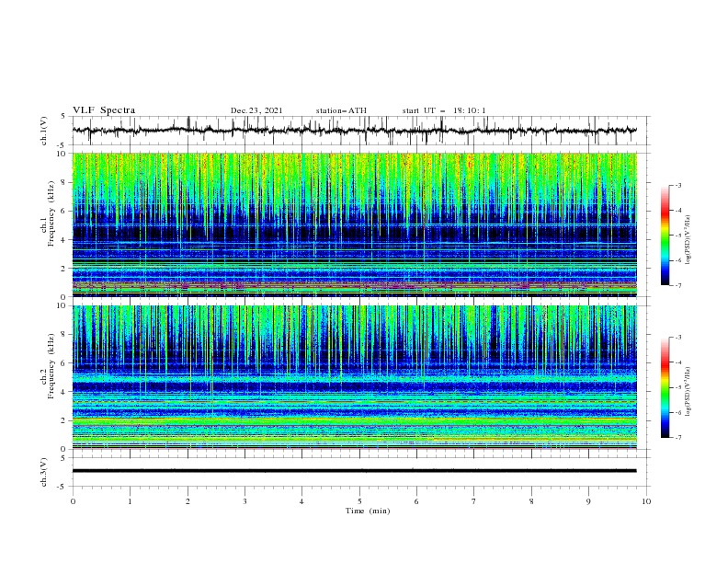728x563 pixels.
Task: Click the upper PSD color scale bar
Action: pyautogui.click(x=665, y=236)
